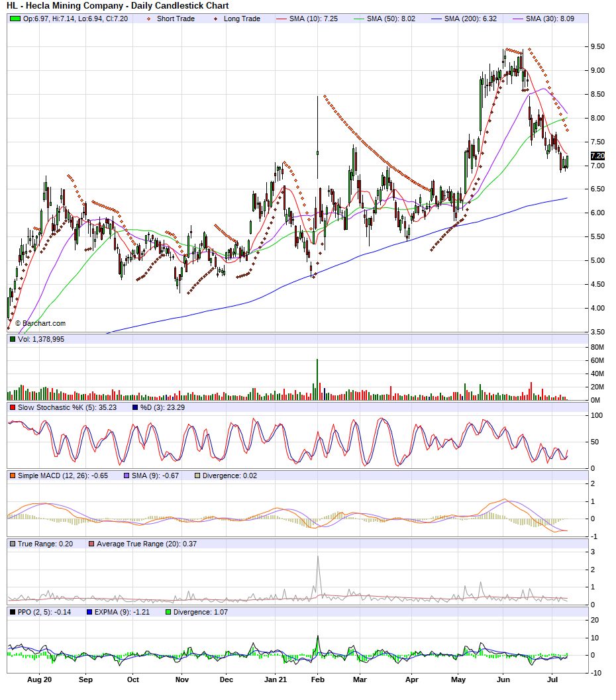Click the 'Jul' date axis label
The height and width of the screenshot is (700, 616).
tap(552, 680)
